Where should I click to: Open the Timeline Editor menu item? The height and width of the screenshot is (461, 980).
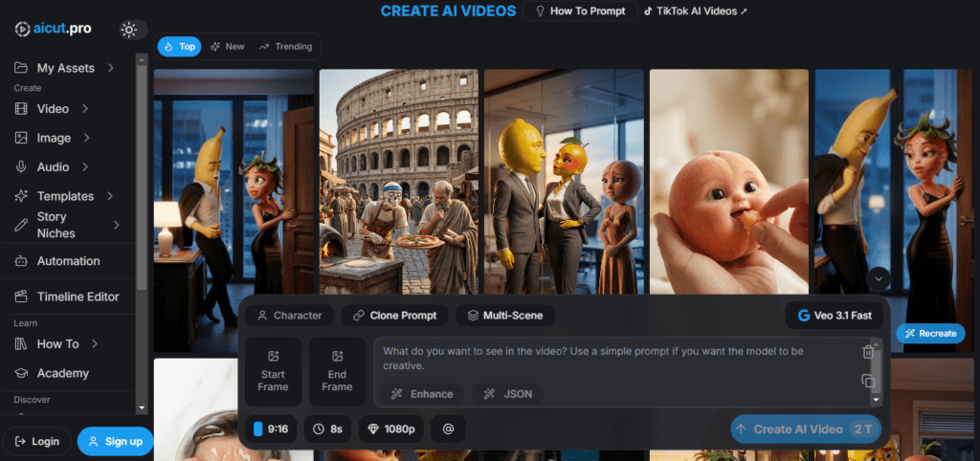click(69, 296)
